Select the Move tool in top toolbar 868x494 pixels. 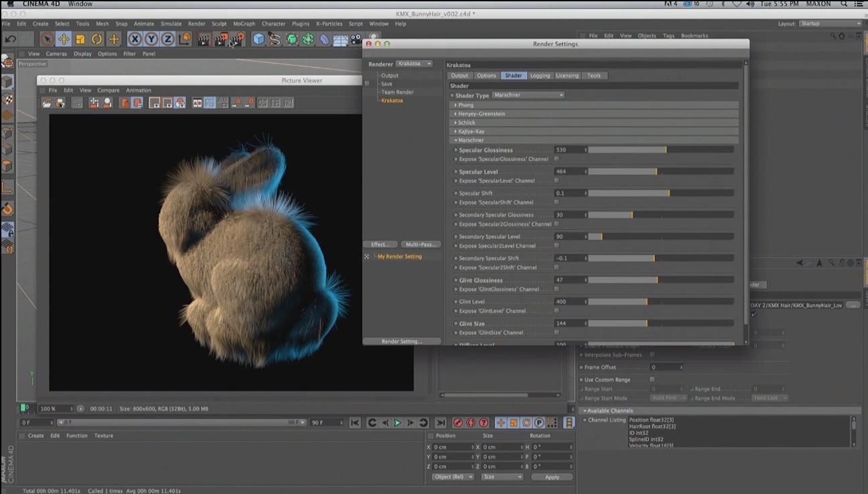tap(64, 39)
